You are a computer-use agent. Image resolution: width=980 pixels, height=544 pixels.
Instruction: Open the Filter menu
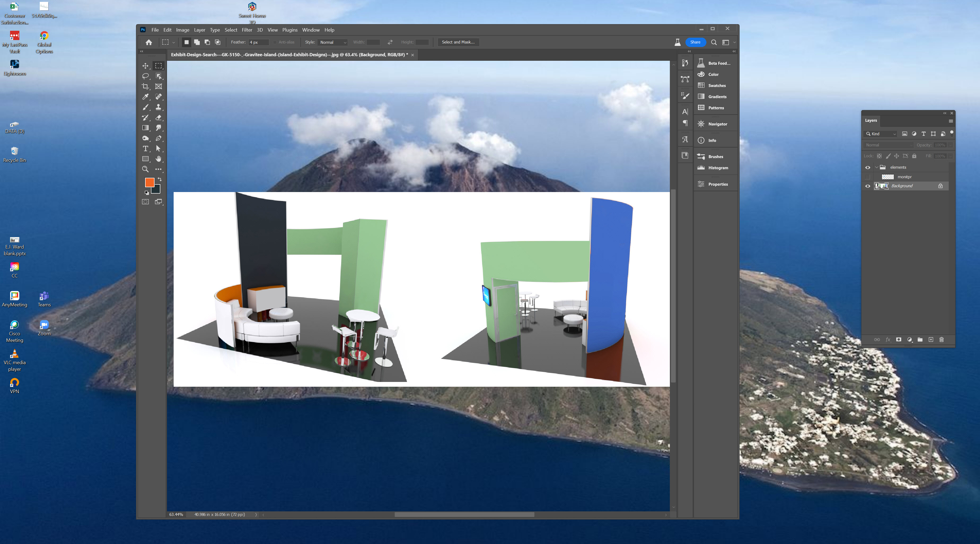tap(247, 30)
